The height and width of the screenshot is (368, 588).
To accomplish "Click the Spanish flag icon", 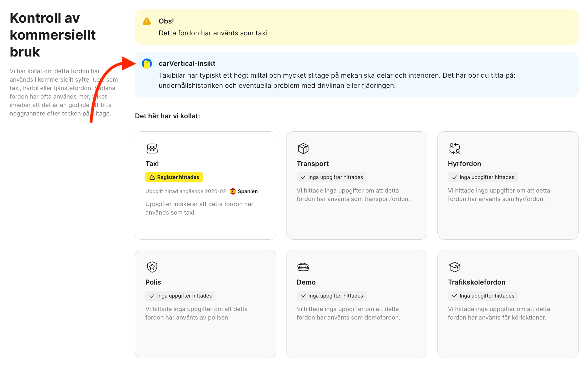I will click(233, 191).
